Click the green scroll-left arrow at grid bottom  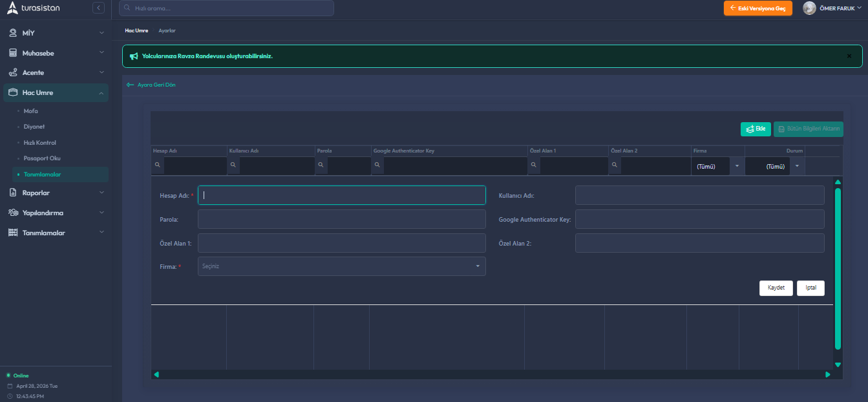click(x=156, y=374)
